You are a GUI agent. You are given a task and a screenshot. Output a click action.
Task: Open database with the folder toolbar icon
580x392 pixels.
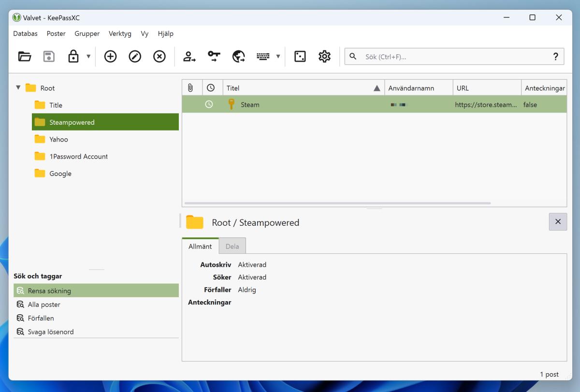[25, 57]
